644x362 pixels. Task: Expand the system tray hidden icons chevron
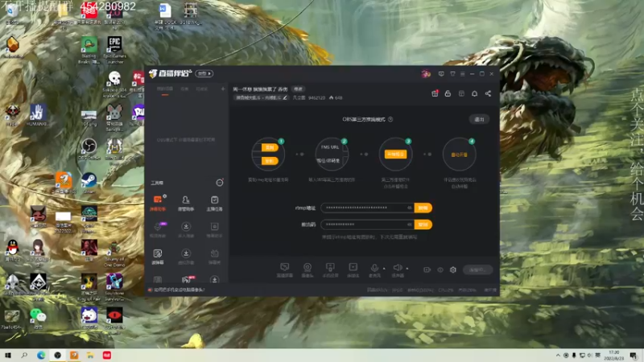558,356
